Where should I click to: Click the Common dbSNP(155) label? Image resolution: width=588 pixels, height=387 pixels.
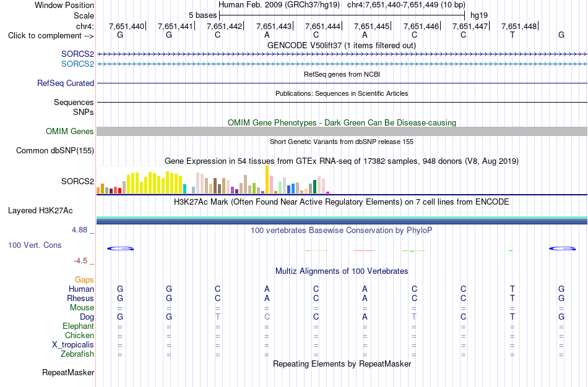pos(55,151)
